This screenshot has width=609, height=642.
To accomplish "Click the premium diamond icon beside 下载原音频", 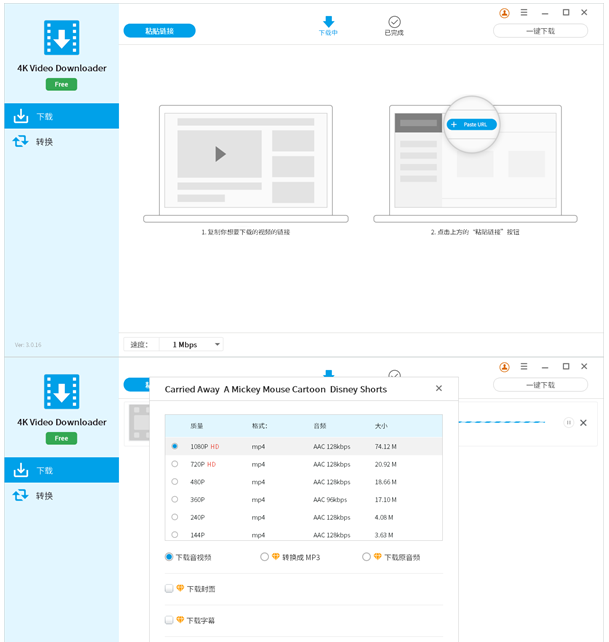I will [x=378, y=556].
